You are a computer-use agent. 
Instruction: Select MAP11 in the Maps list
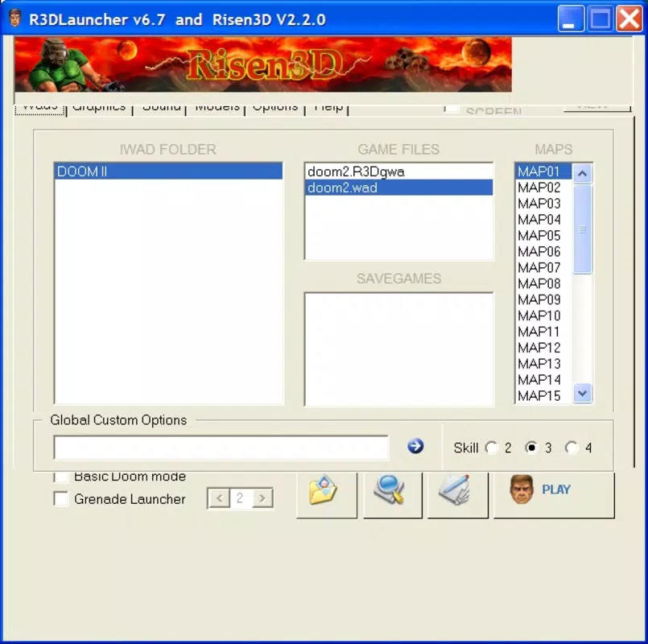click(x=543, y=332)
